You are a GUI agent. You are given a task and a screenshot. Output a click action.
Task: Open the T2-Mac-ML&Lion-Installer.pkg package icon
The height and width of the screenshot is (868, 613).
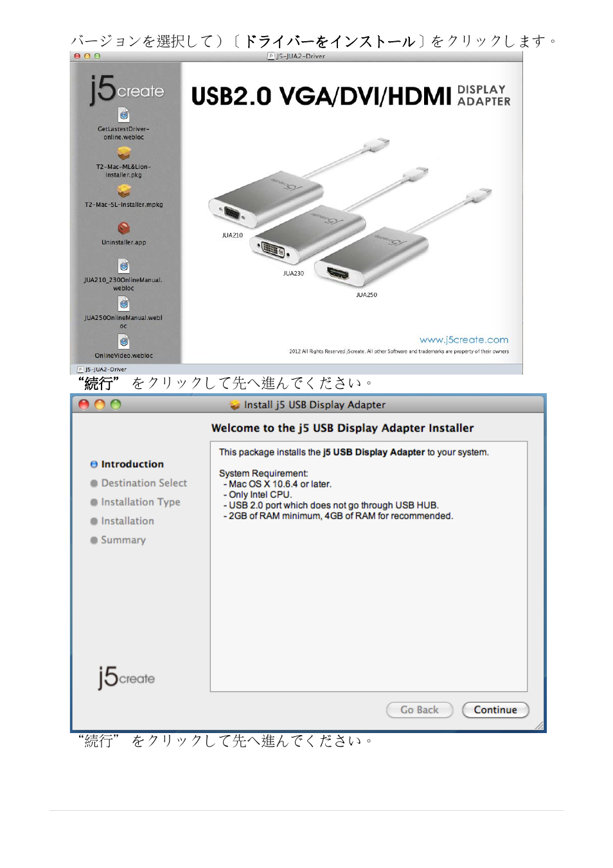pos(124,153)
